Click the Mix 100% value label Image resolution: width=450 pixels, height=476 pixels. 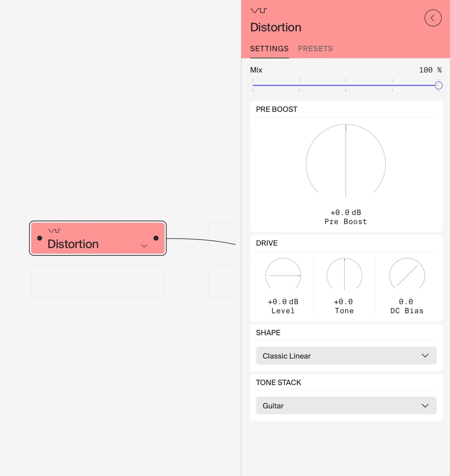[430, 70]
